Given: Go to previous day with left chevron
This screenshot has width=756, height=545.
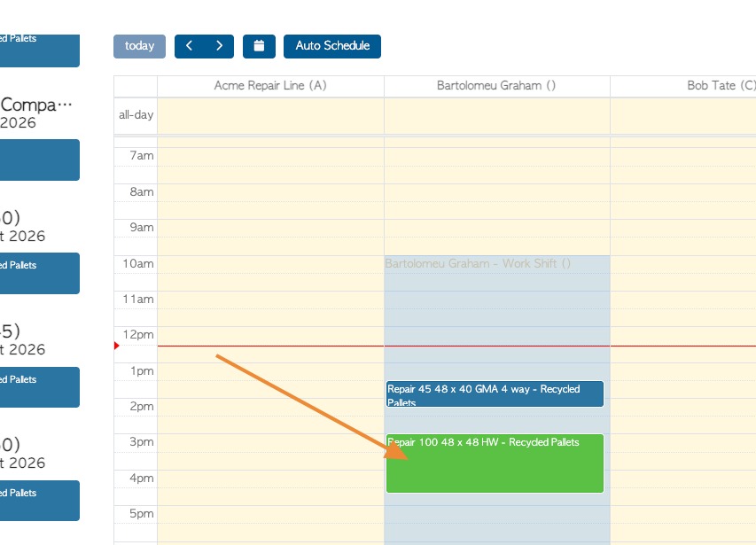Looking at the screenshot, I should [189, 46].
